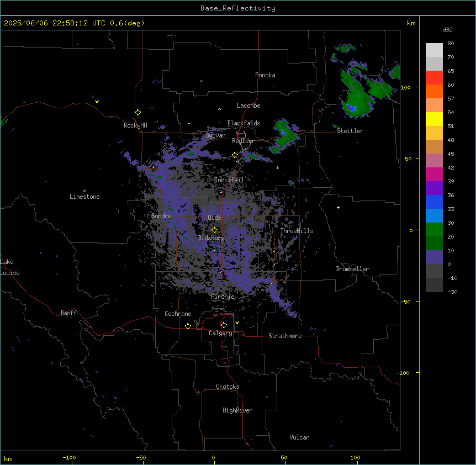Select the red 60–65 dBZ legend swatch
The image size is (476, 465).
(x=434, y=77)
